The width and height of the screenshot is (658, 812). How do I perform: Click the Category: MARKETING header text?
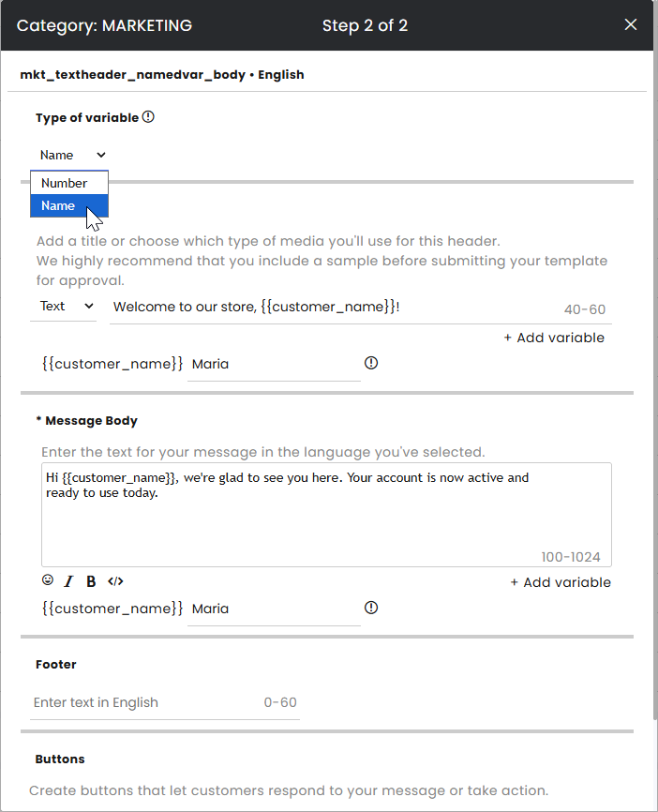click(104, 25)
